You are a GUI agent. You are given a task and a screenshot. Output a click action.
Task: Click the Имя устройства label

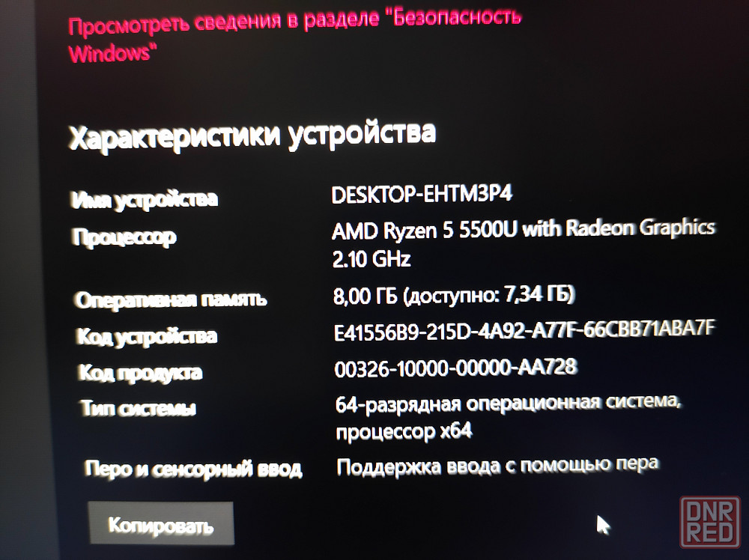[145, 199]
